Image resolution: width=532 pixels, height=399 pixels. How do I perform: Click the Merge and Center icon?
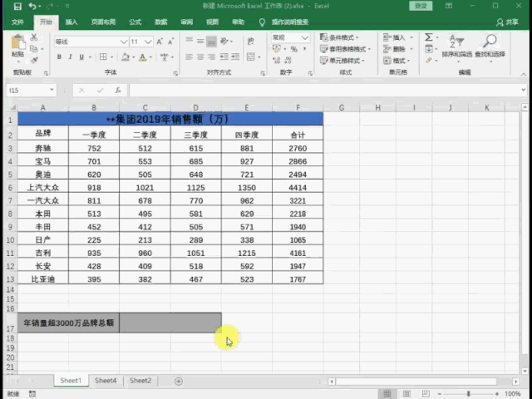tap(251, 57)
